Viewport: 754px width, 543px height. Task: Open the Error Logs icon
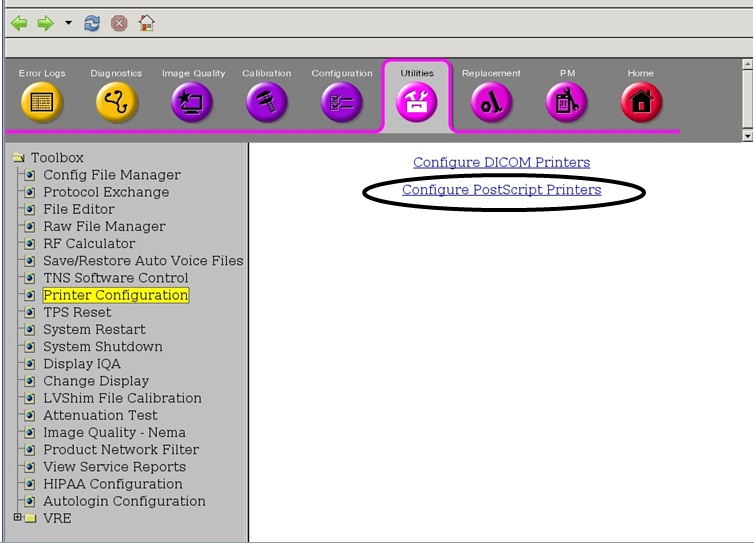point(41,101)
